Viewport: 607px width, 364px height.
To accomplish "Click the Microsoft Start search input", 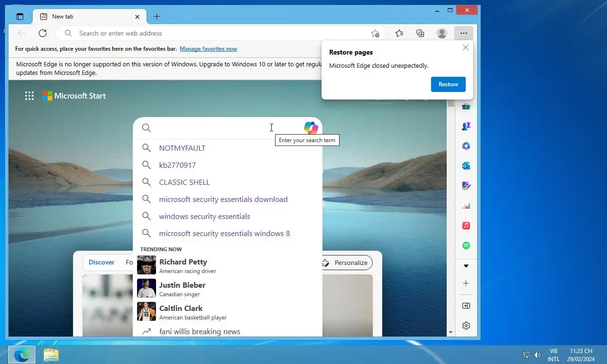I will point(228,128).
